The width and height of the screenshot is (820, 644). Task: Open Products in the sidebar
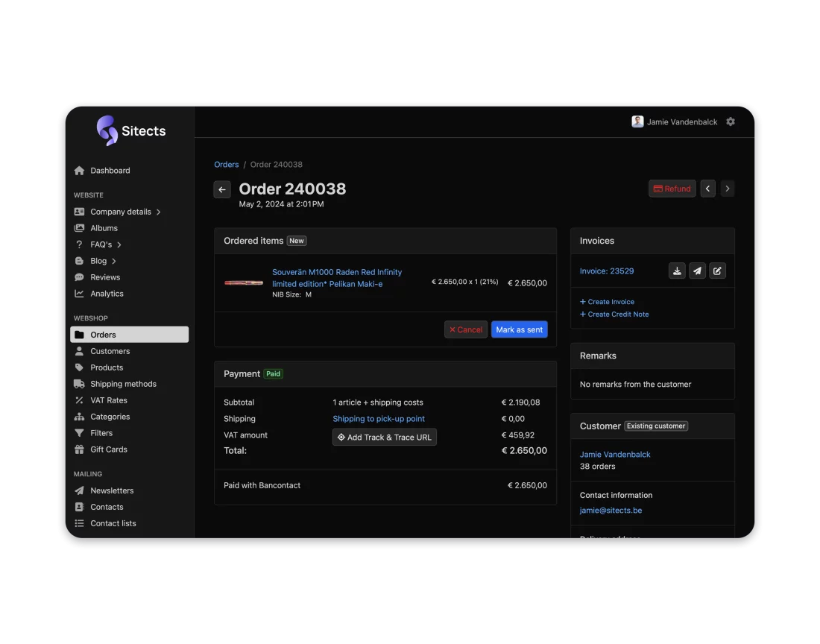click(107, 367)
